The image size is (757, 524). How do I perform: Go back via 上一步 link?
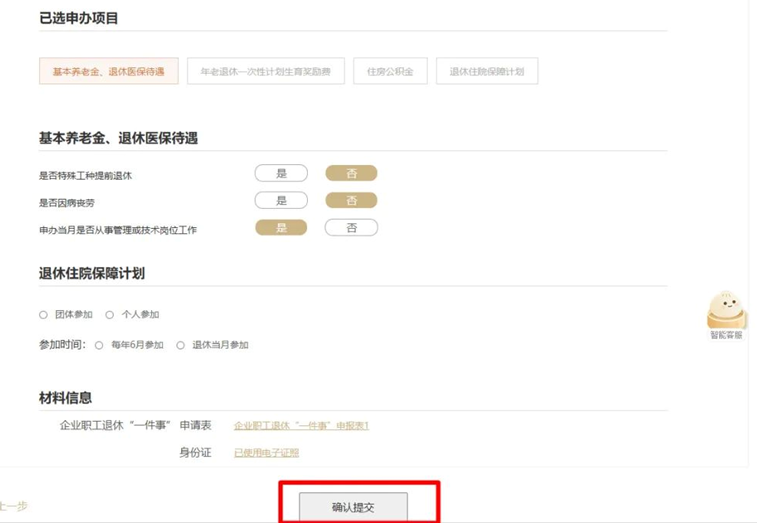point(12,506)
